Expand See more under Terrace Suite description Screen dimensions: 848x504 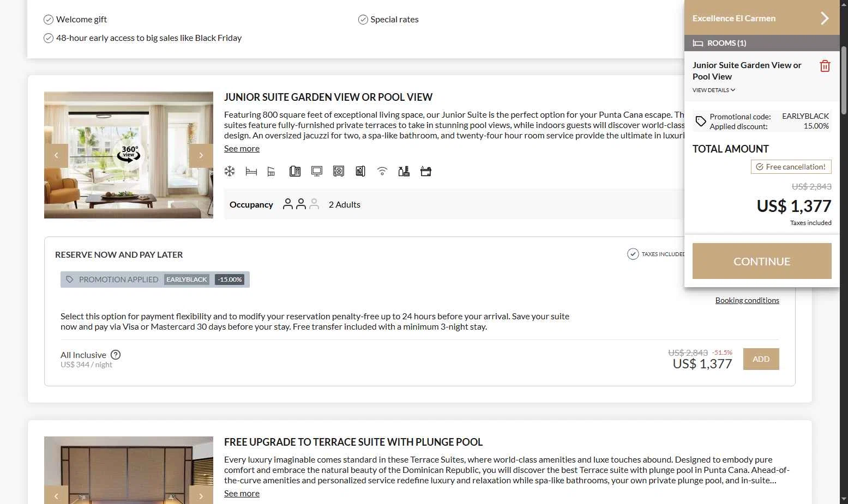(x=242, y=493)
